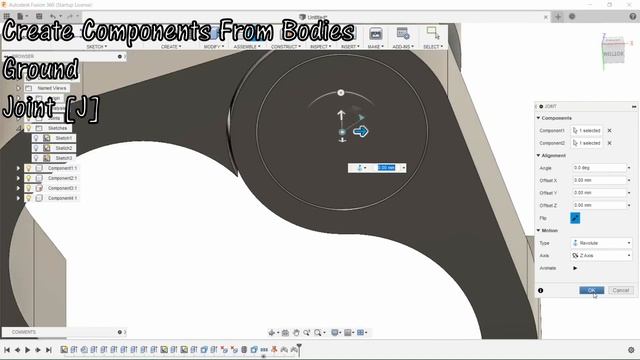640x360 pixels.
Task: Click the Look At navigation icon
Action: point(285,333)
